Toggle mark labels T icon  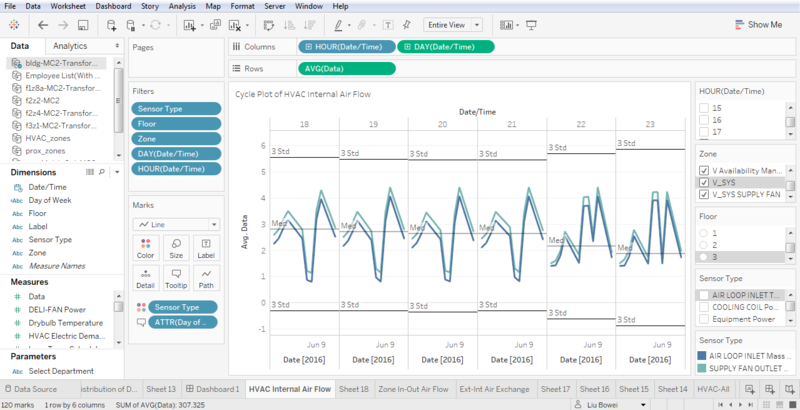click(x=388, y=25)
